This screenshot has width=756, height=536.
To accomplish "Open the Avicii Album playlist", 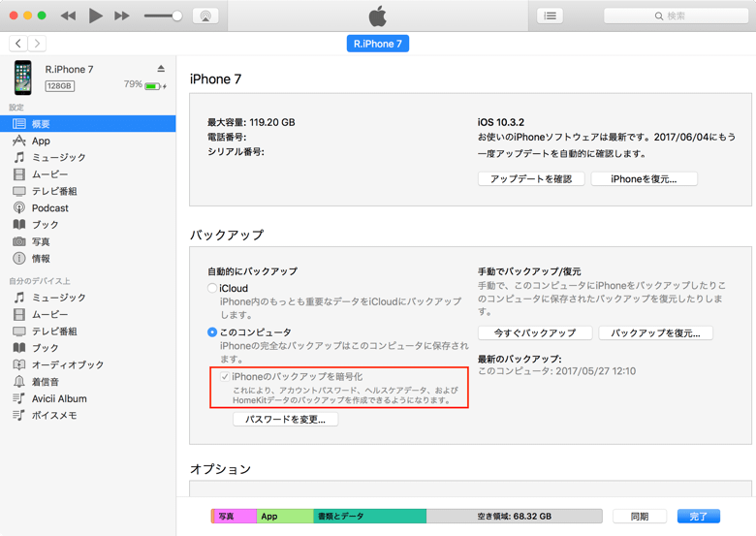I will point(88,398).
